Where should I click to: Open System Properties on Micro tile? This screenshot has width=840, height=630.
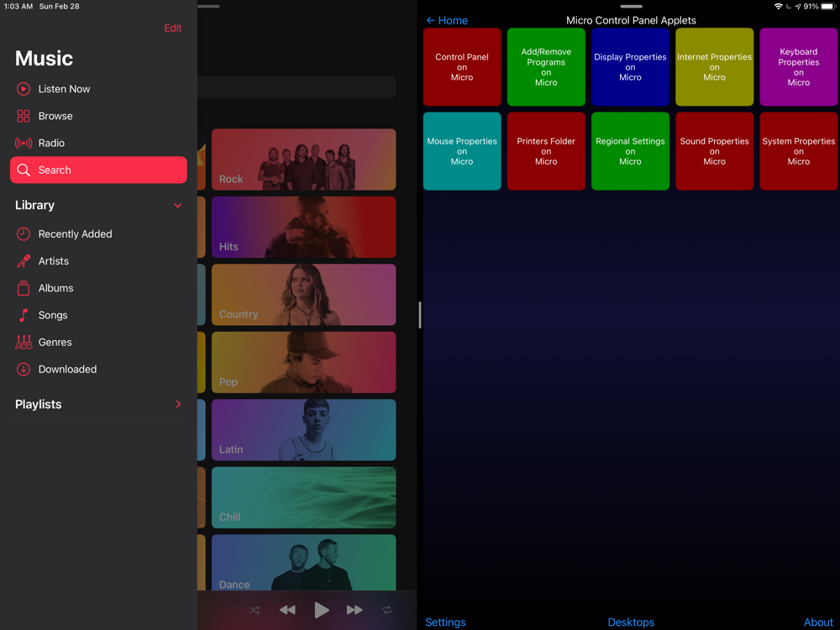[798, 151]
